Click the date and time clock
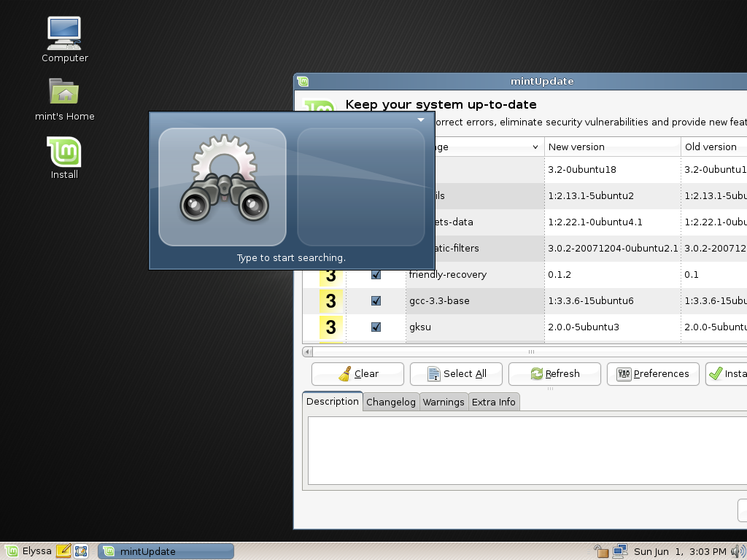Screen dimensions: 747x560 680,552
